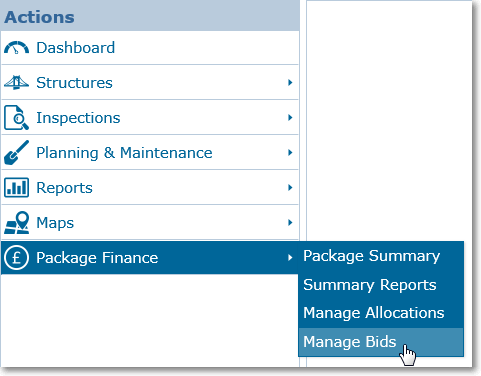Click the Package Finance pound sign icon
The height and width of the screenshot is (376, 481).
click(16, 257)
